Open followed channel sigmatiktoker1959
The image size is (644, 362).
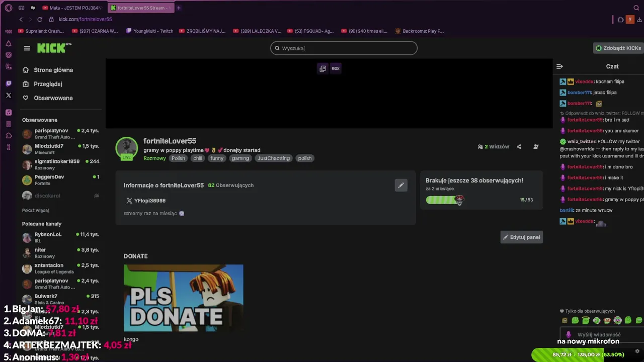point(61,164)
